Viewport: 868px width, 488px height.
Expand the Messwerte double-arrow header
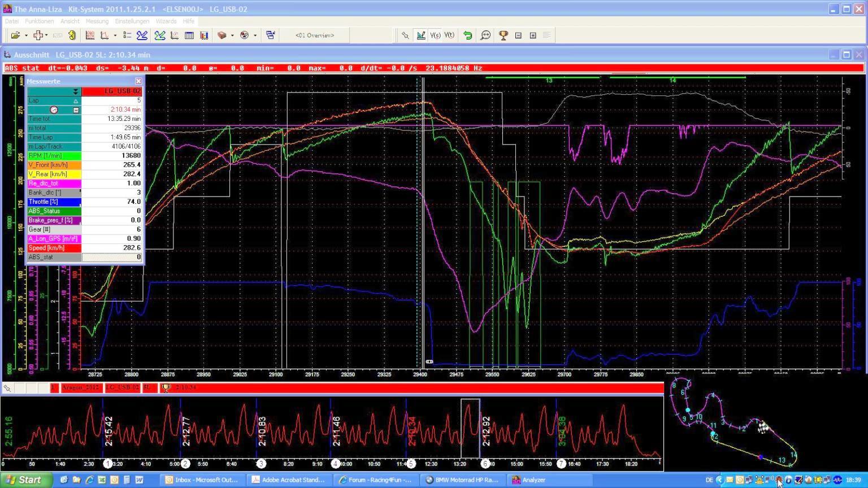click(x=75, y=91)
